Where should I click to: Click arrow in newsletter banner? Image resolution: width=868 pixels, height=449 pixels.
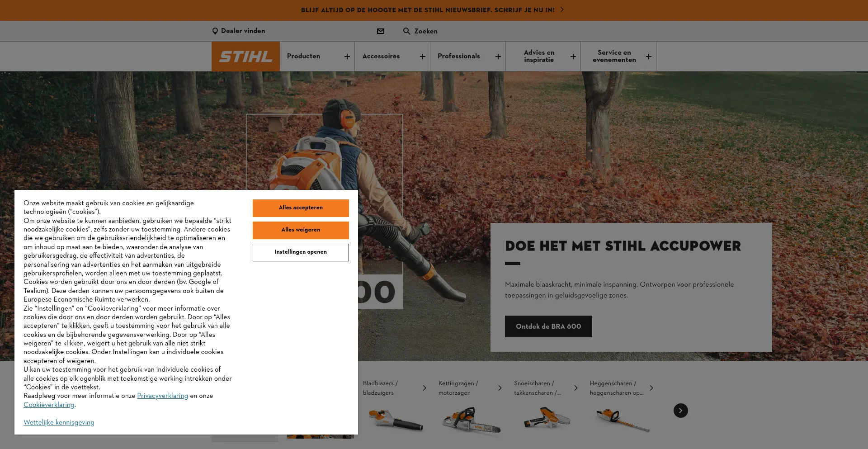click(562, 9)
